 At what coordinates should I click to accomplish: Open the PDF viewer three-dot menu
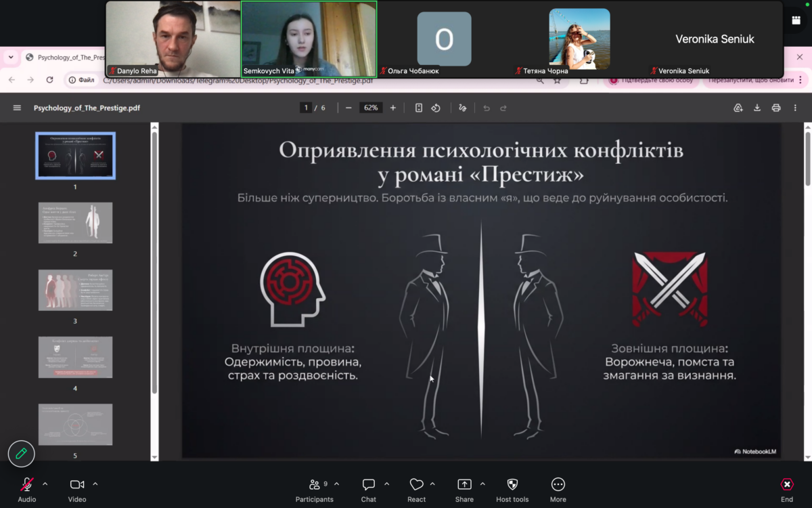tap(795, 108)
